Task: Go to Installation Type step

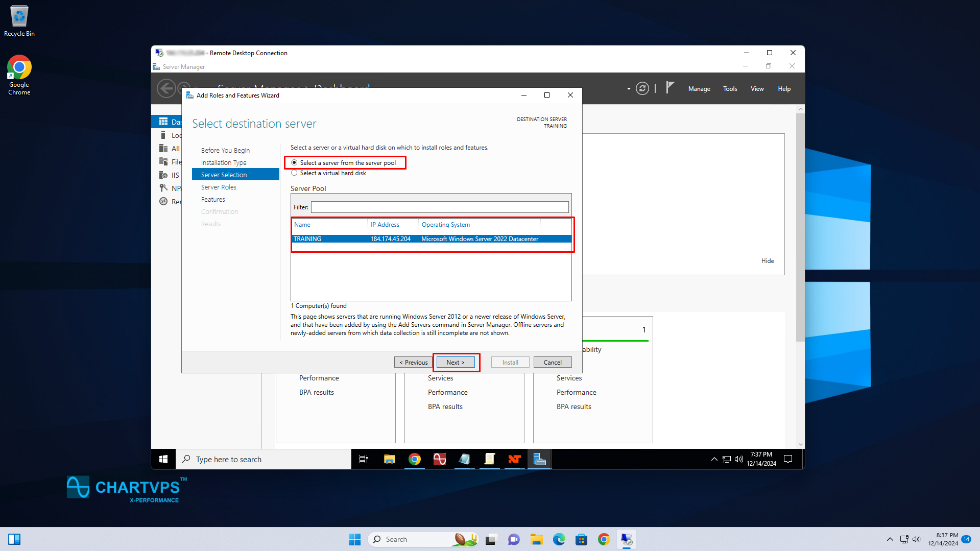Action: (x=224, y=162)
